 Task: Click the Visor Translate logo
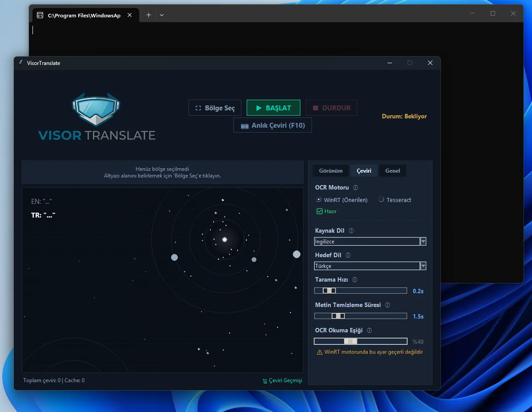click(97, 117)
